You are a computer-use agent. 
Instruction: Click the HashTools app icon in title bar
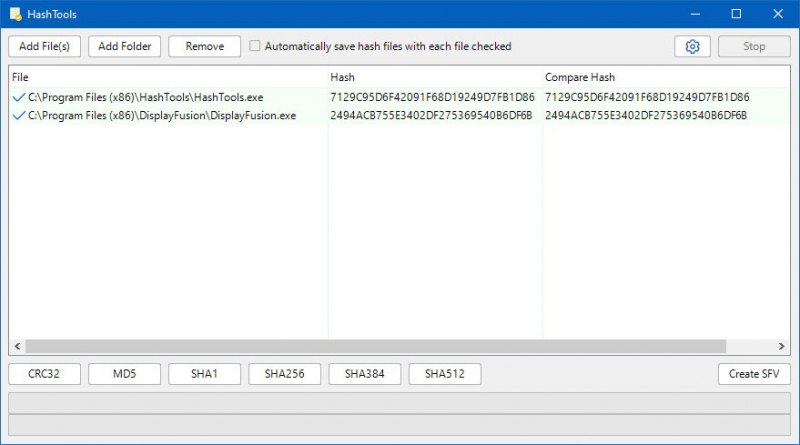[x=17, y=15]
